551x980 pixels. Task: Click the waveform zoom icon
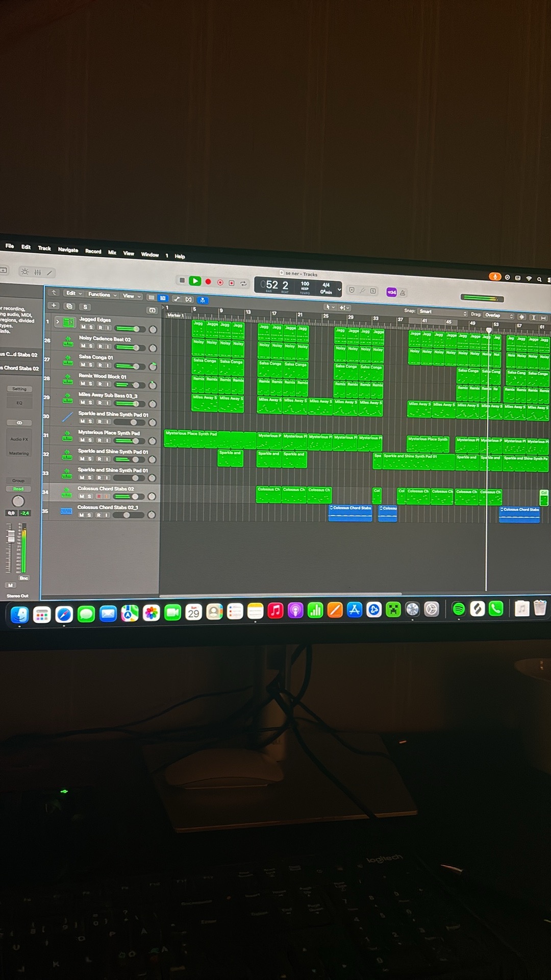[x=521, y=317]
